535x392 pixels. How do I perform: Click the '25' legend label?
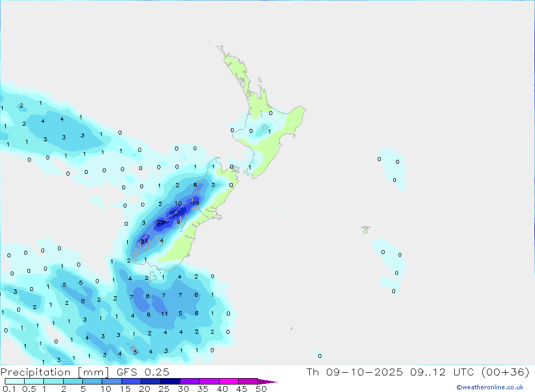click(x=164, y=389)
